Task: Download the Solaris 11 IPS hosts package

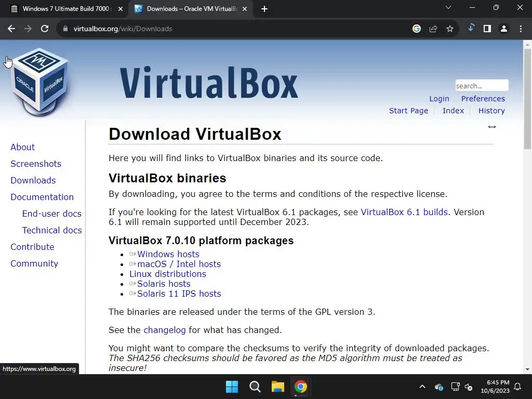Action: pos(179,294)
